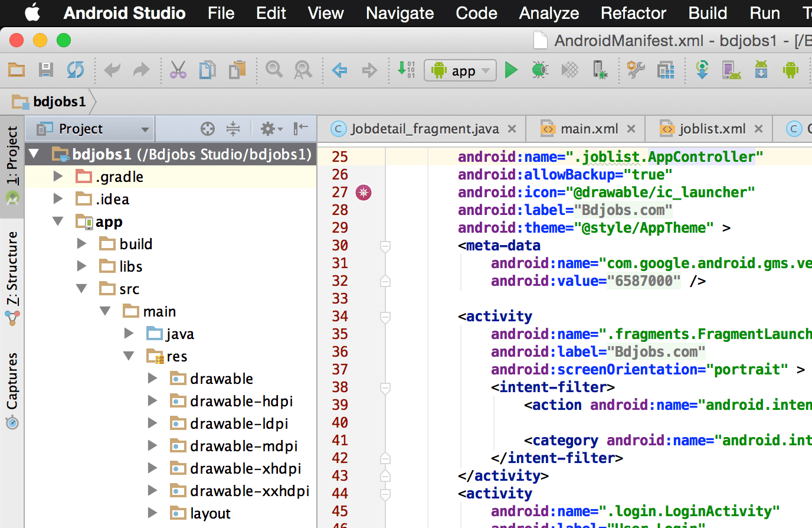The width and height of the screenshot is (812, 528).
Task: Click the Synchronize toolbar icon
Action: pos(76,70)
